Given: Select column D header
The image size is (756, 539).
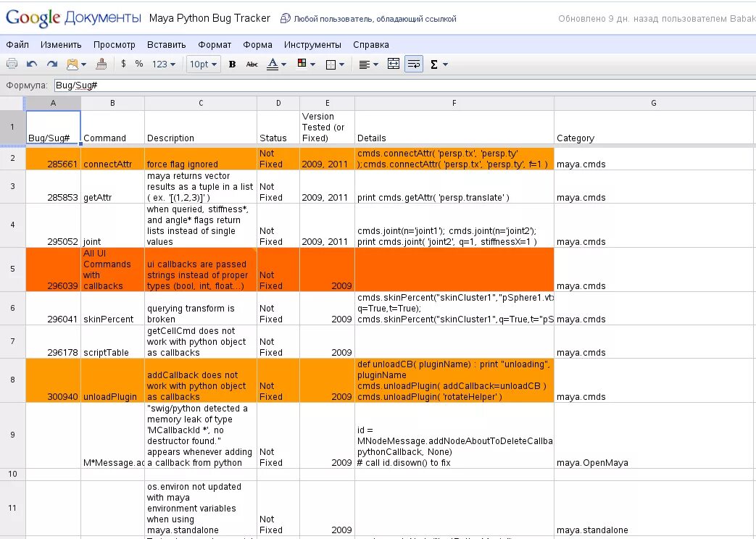Looking at the screenshot, I should tap(278, 103).
